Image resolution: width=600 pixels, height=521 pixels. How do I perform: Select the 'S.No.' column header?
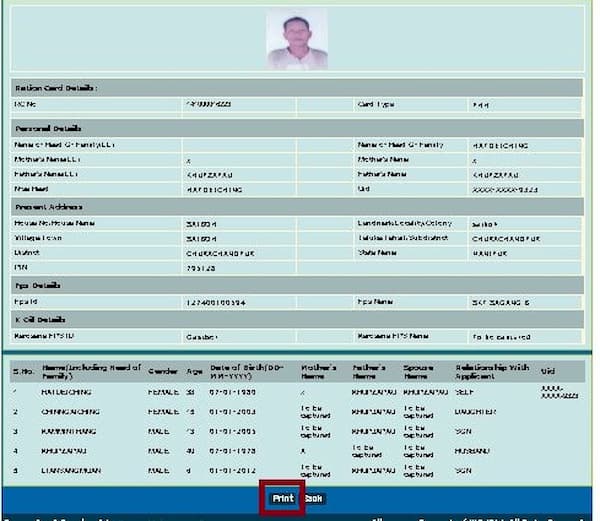(x=23, y=371)
